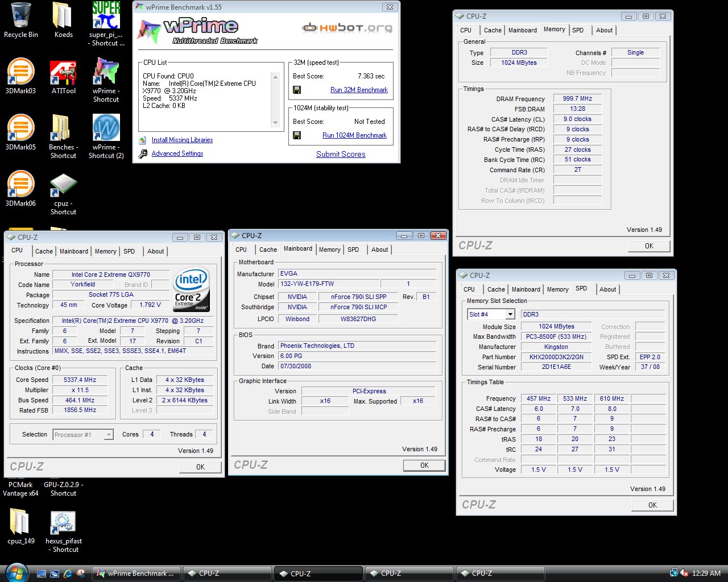
Task: Open the Advanced Settings link
Action: tap(177, 153)
